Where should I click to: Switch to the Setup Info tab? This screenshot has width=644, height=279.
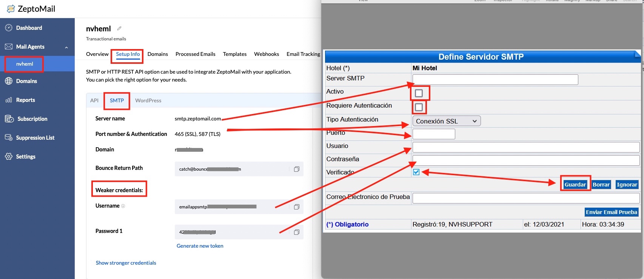pos(128,54)
